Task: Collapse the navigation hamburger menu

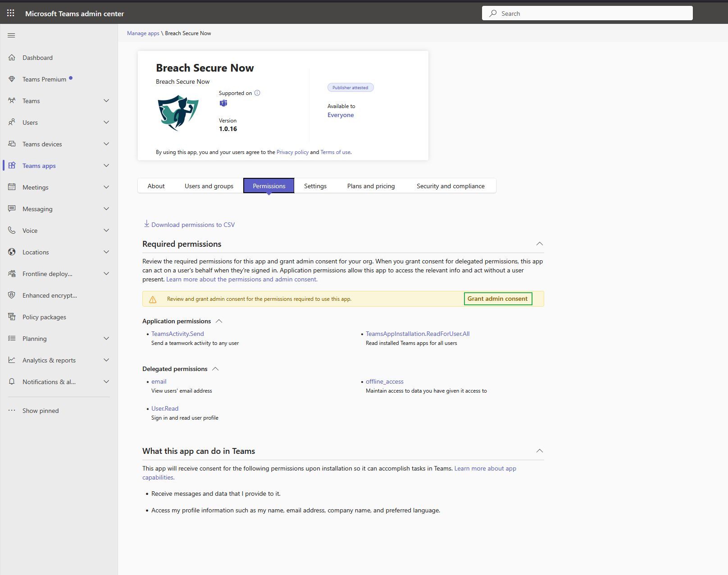Action: pos(12,35)
